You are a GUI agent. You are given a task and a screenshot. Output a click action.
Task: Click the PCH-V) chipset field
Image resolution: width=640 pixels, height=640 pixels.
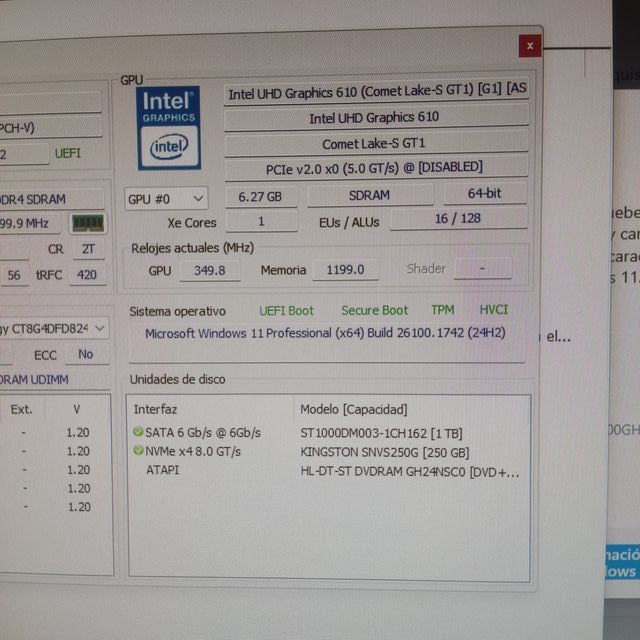[50, 128]
